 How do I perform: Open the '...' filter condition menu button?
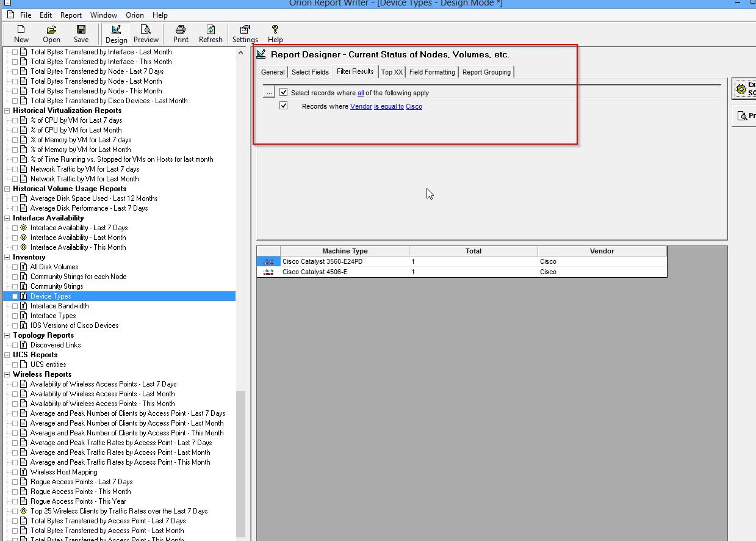click(269, 92)
